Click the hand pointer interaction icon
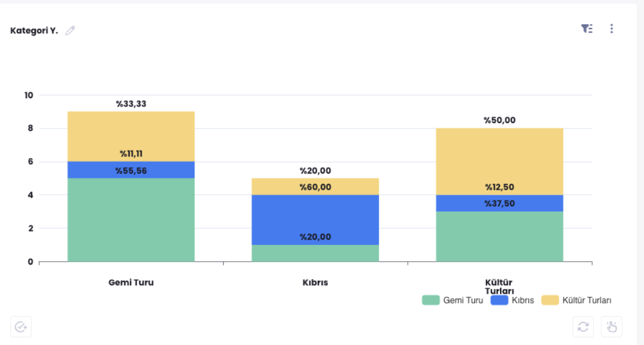The image size is (644, 345). pyautogui.click(x=612, y=327)
